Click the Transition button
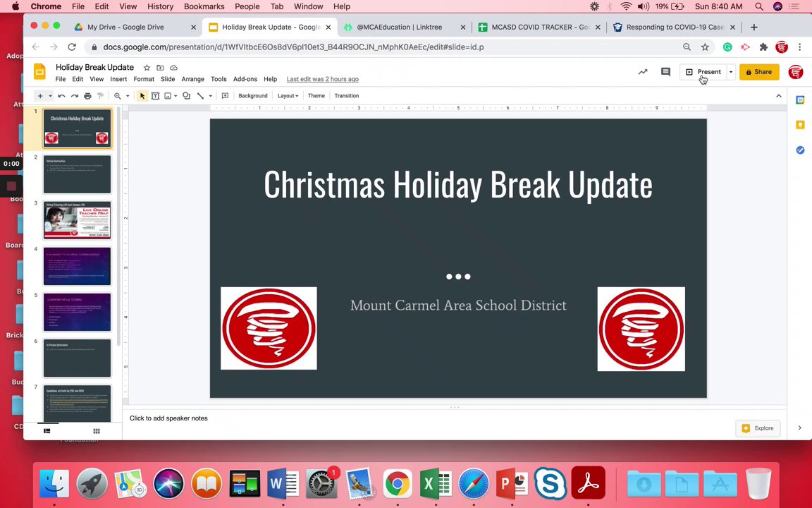The image size is (812, 508). coord(347,96)
